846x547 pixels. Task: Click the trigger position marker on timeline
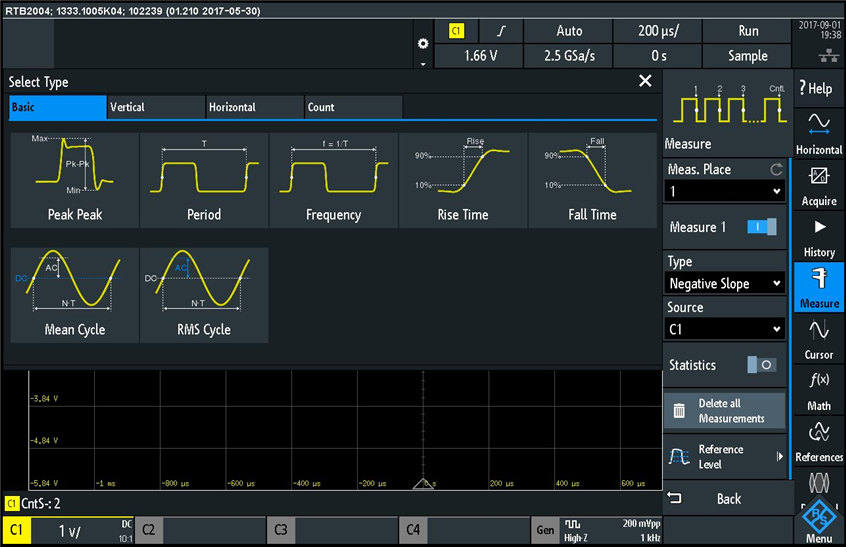point(423,484)
